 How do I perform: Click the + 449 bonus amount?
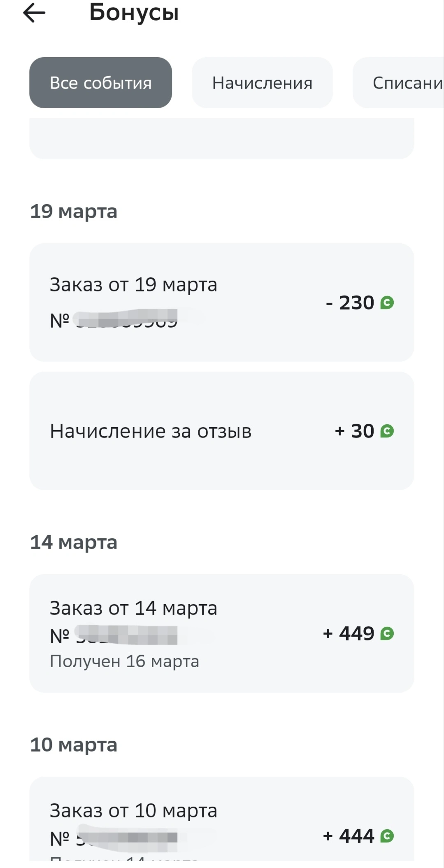(349, 633)
